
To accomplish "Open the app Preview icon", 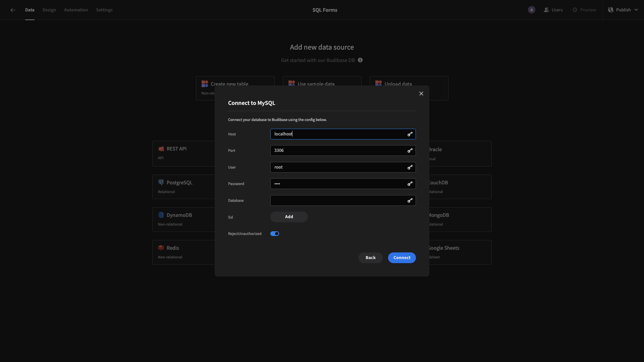I will 575,10.
